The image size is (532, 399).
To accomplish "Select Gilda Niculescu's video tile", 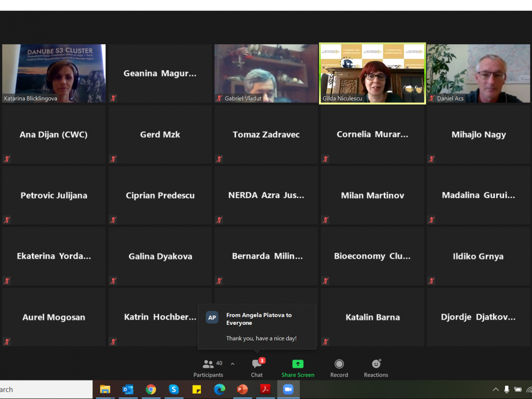I will coord(372,73).
